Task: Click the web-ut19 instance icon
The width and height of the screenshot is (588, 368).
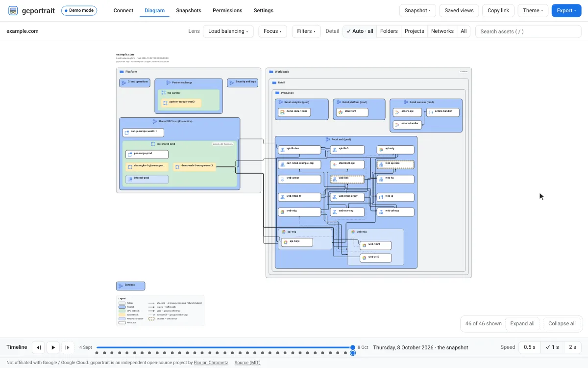Action: [x=364, y=257]
